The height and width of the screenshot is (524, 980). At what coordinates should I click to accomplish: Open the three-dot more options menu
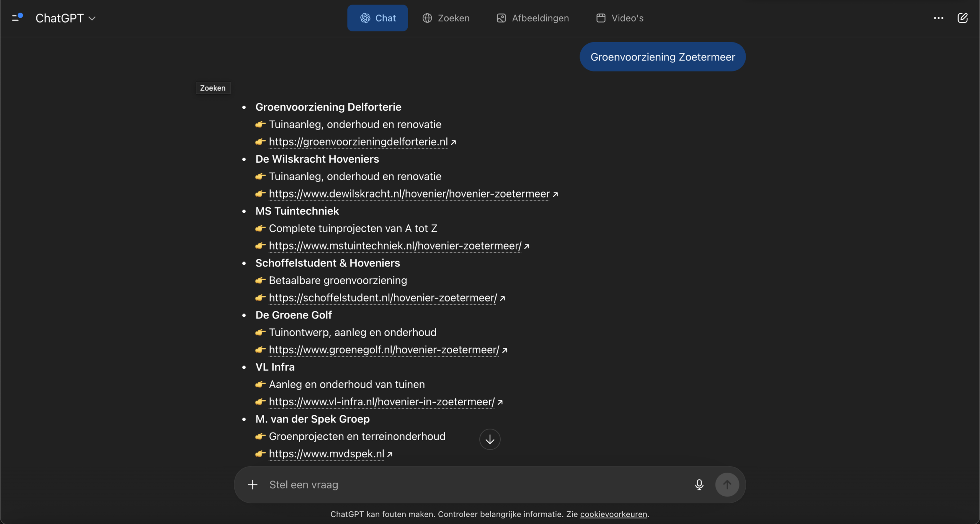coord(938,18)
